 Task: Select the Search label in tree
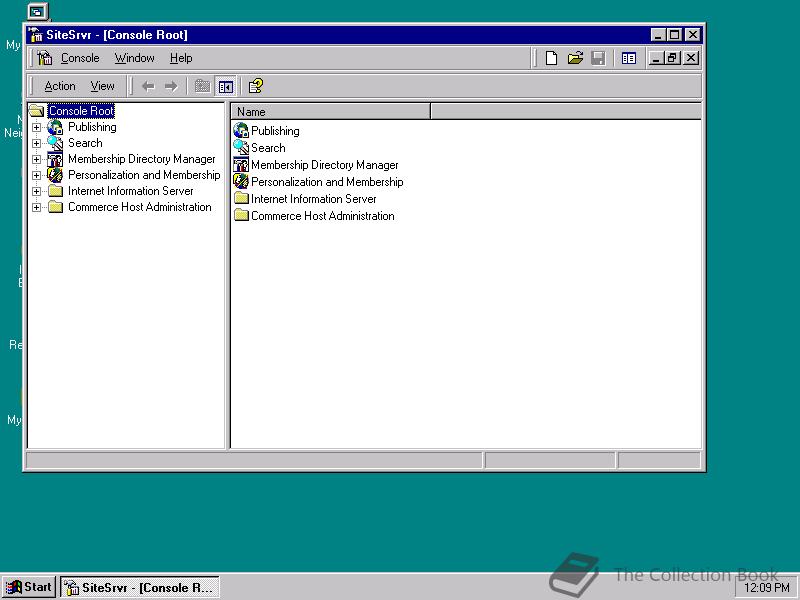click(85, 143)
